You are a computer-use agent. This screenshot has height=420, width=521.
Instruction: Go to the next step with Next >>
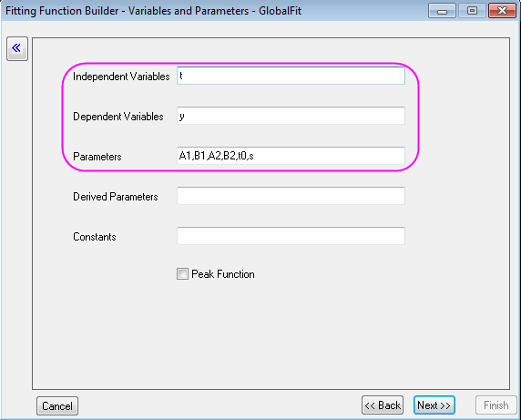click(434, 405)
